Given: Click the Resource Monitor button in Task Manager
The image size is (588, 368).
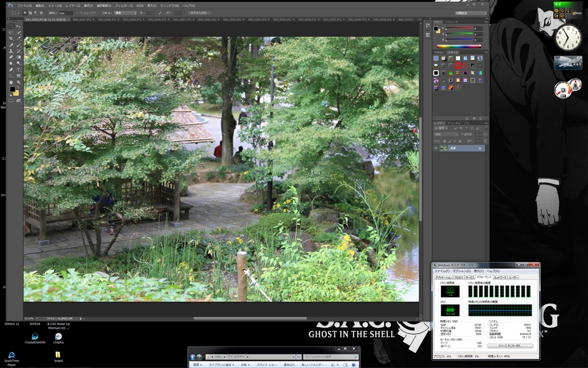Looking at the screenshot, I should (510, 346).
